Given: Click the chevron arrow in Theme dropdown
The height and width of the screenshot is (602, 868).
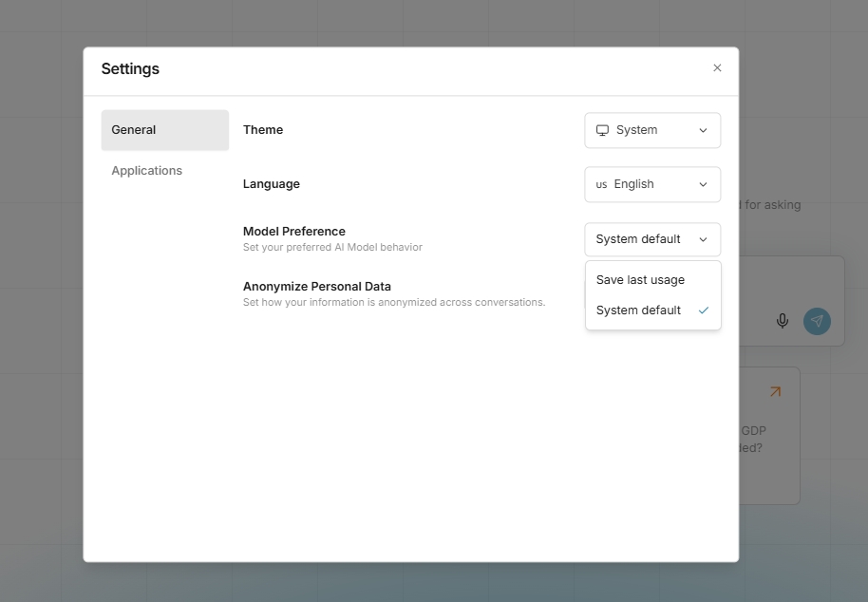Looking at the screenshot, I should 703,130.
